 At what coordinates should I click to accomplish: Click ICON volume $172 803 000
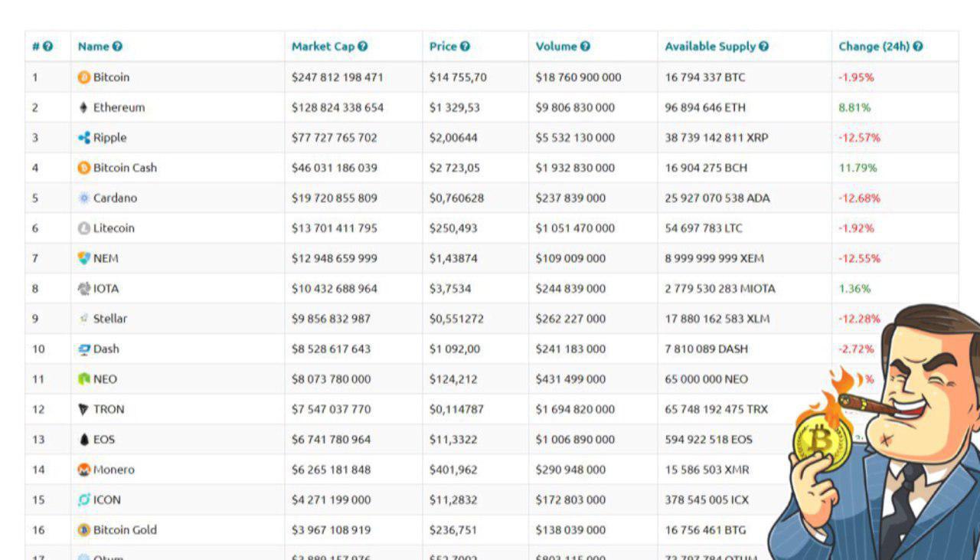click(x=570, y=499)
